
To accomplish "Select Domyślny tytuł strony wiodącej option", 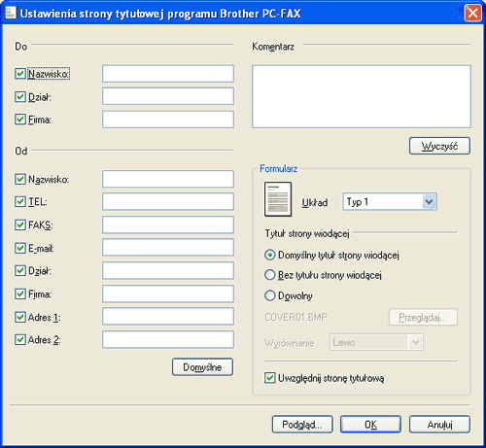I will pos(269,255).
